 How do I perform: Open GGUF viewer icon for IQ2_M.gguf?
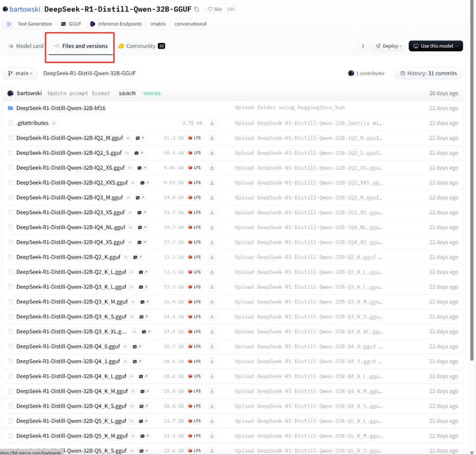click(140, 138)
